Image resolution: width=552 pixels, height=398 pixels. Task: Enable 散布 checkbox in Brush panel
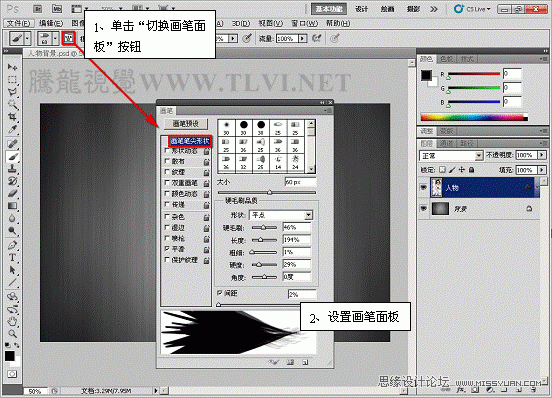pos(167,161)
